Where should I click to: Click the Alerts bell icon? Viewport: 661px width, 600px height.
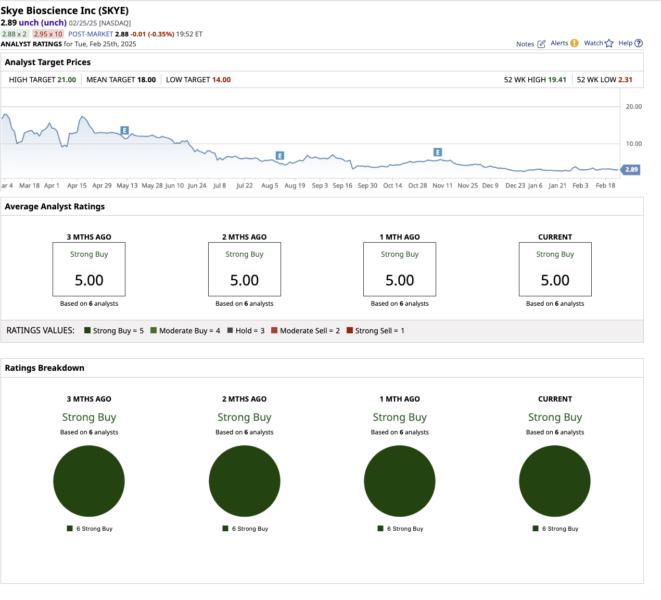pyautogui.click(x=574, y=43)
